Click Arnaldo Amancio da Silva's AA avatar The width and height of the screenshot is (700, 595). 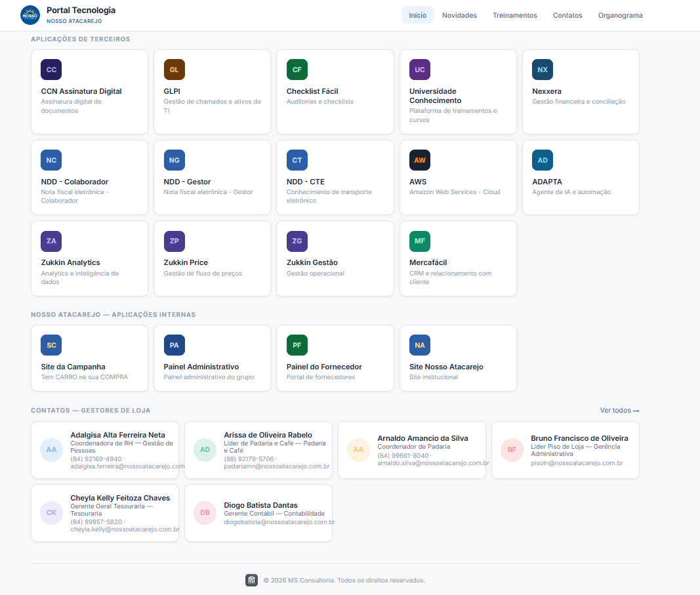[358, 450]
